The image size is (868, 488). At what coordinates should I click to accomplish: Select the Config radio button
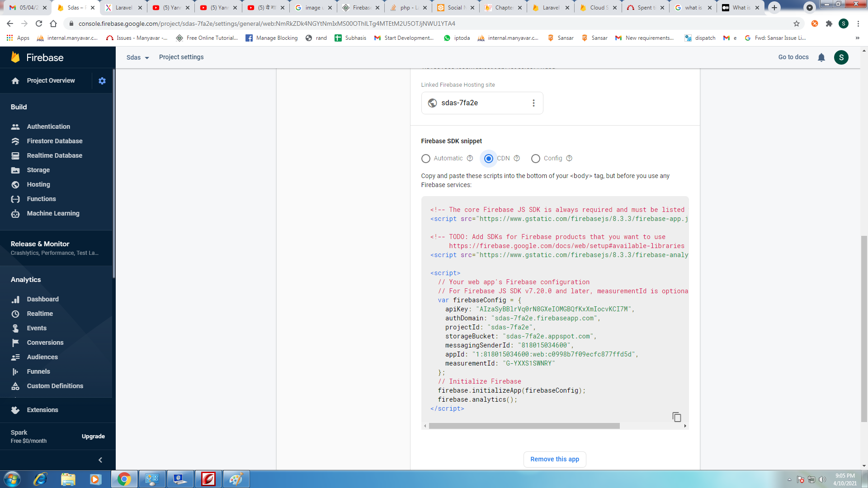pyautogui.click(x=535, y=159)
